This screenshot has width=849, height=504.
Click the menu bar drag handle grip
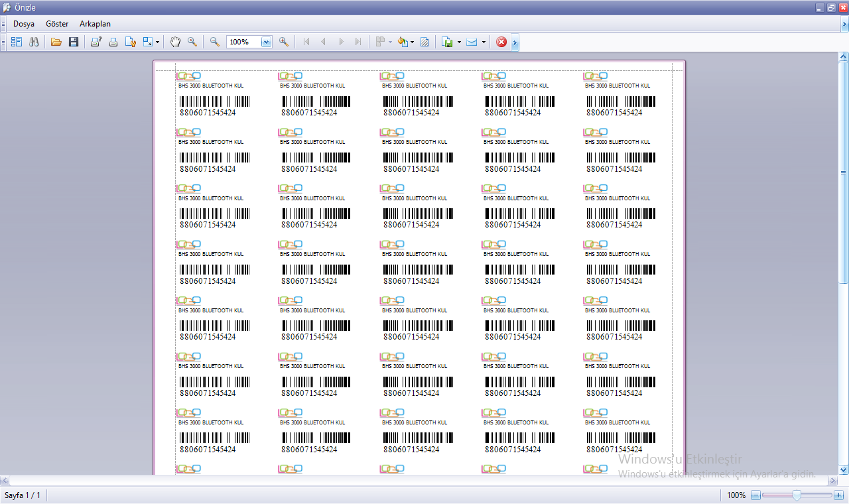pyautogui.click(x=3, y=24)
